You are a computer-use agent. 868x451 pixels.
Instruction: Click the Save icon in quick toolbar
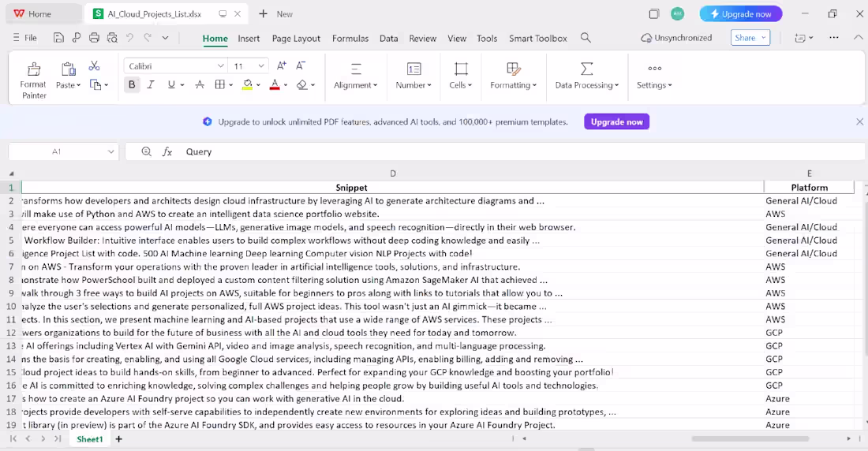58,38
